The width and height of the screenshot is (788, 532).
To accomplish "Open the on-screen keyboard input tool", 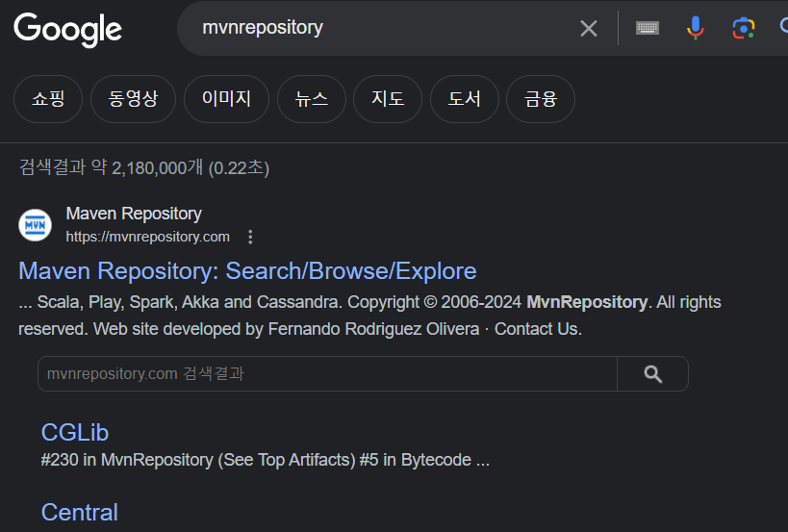I will tap(648, 28).
